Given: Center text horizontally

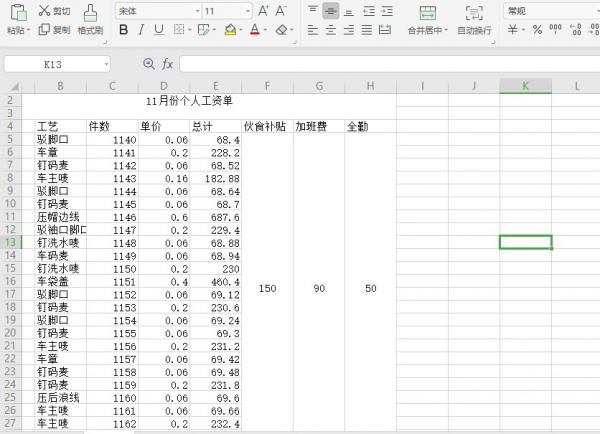Looking at the screenshot, I should click(331, 29).
